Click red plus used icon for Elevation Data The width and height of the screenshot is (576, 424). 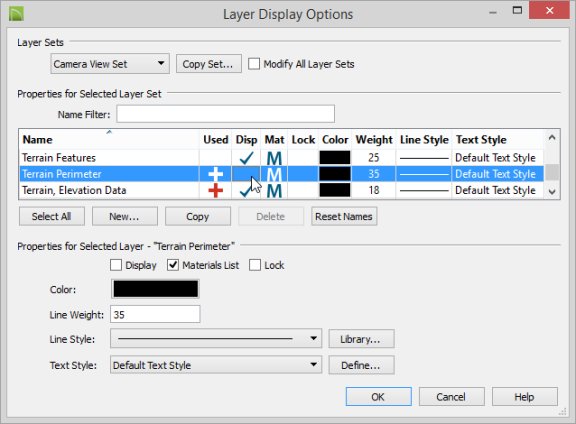pyautogui.click(x=216, y=190)
